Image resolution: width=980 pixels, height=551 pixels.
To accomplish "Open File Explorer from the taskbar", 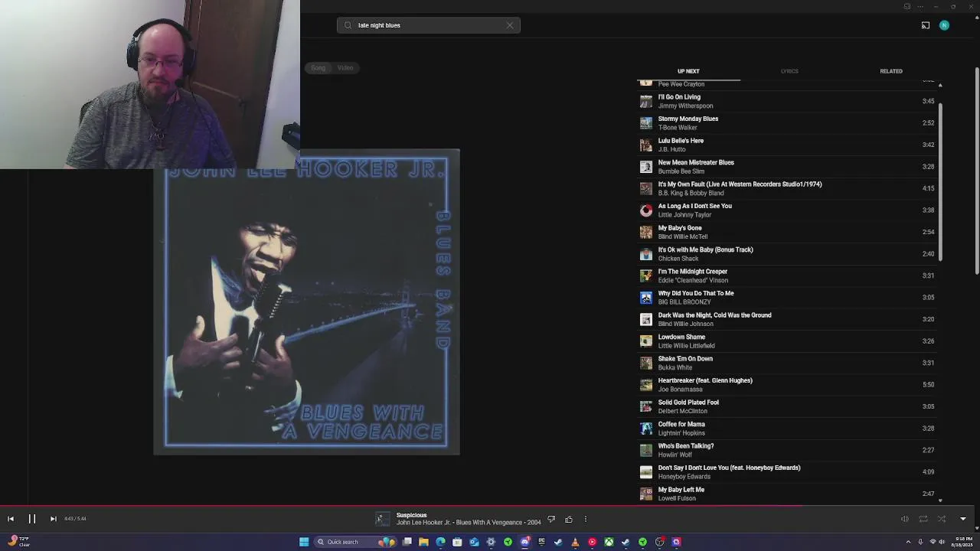I will (423, 542).
